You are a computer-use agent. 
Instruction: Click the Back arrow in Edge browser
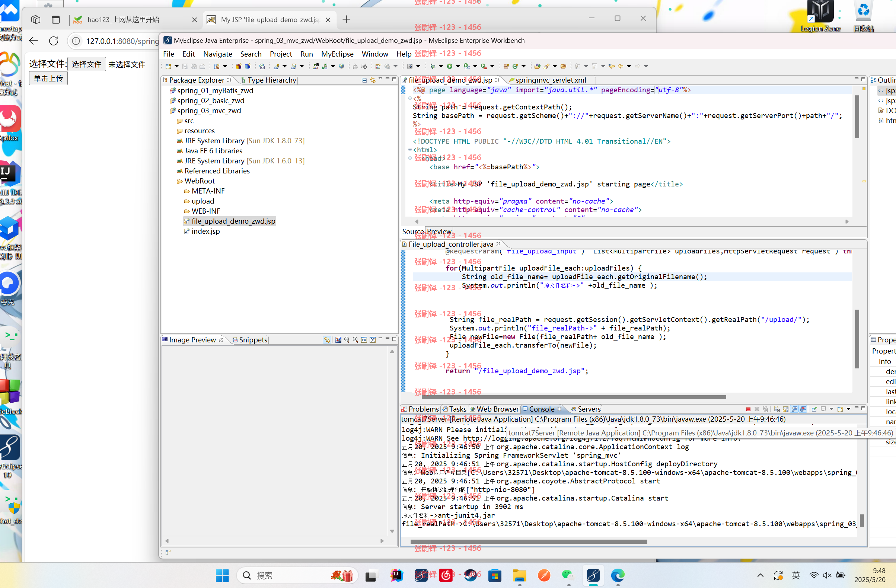34,41
